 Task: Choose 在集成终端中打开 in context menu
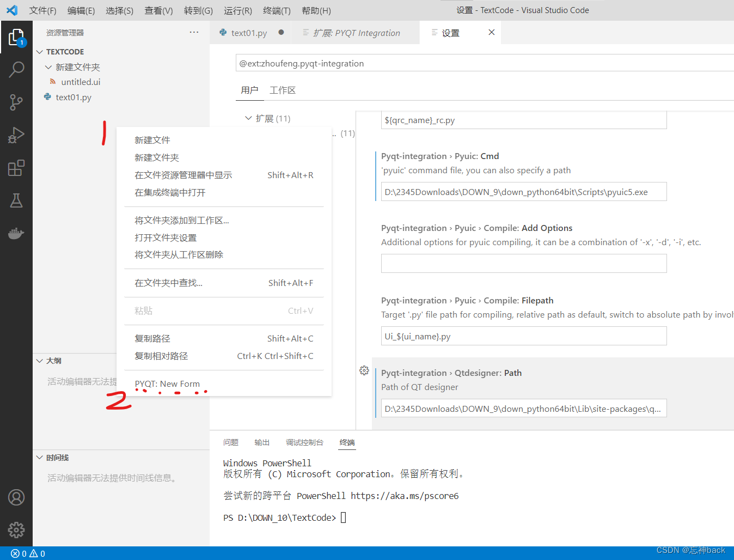pyautogui.click(x=224, y=192)
